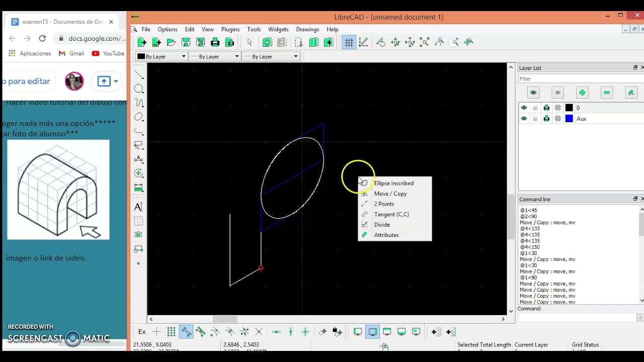Show all layers with the eye icon
644x362 pixels.
pos(533,93)
